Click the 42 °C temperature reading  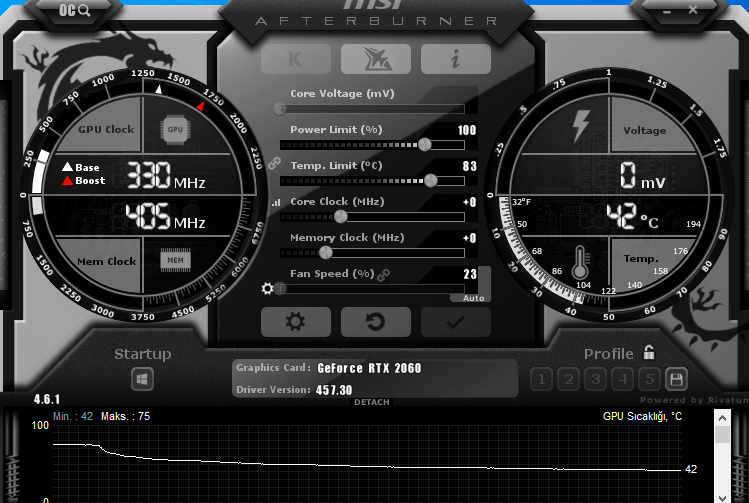(x=632, y=216)
